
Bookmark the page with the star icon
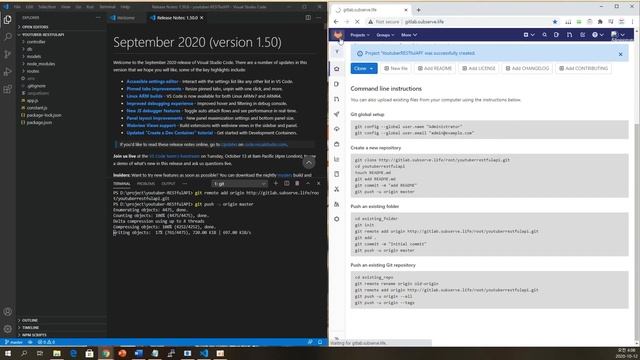click(555, 22)
